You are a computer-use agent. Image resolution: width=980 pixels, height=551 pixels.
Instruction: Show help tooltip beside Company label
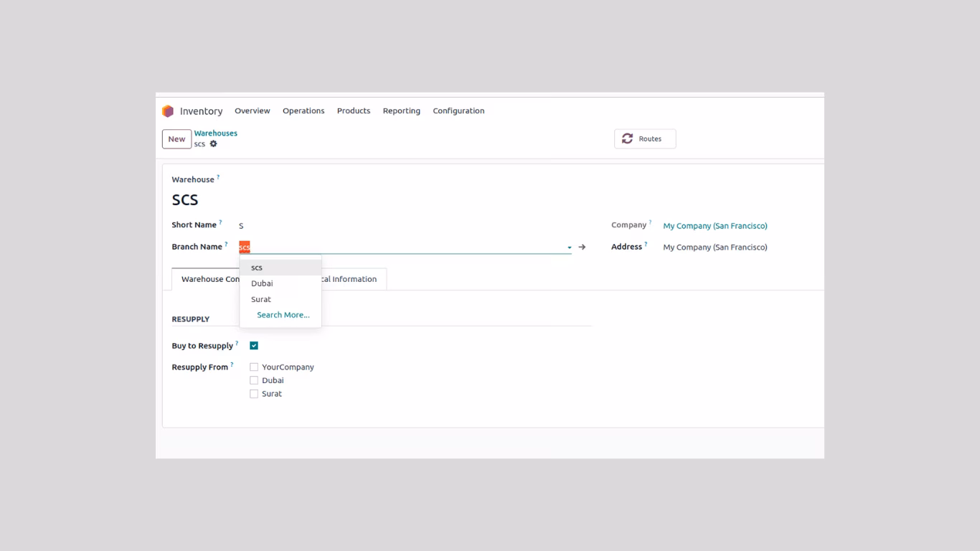pyautogui.click(x=650, y=222)
